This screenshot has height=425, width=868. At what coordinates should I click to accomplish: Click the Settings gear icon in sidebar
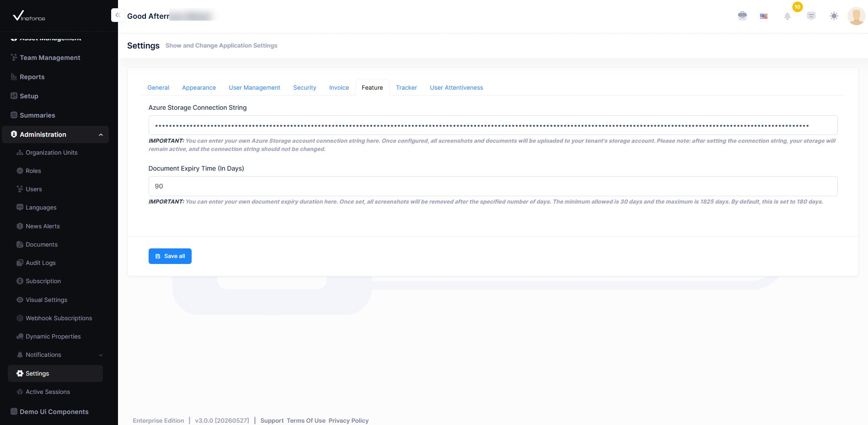coord(20,373)
